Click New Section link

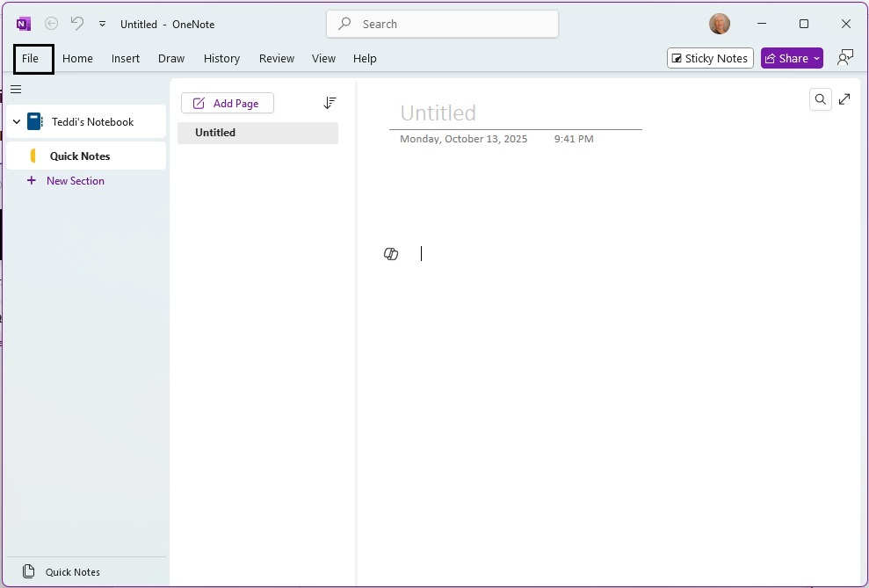[75, 181]
